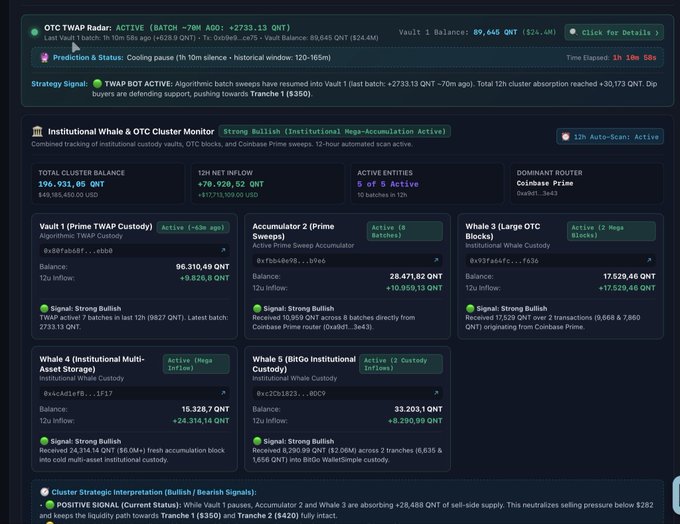Viewport: 680px width, 524px height.
Task: Open external link for address 0xfbb40e98...b9e6
Action: point(436,260)
